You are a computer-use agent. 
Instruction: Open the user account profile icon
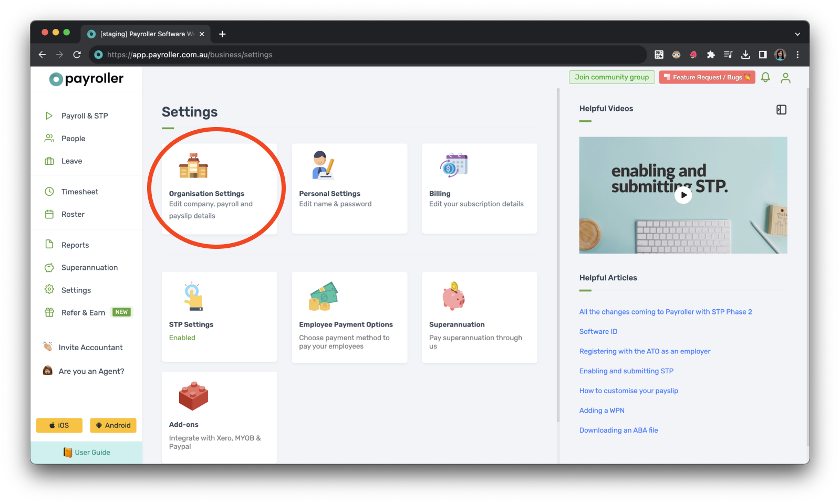(785, 78)
